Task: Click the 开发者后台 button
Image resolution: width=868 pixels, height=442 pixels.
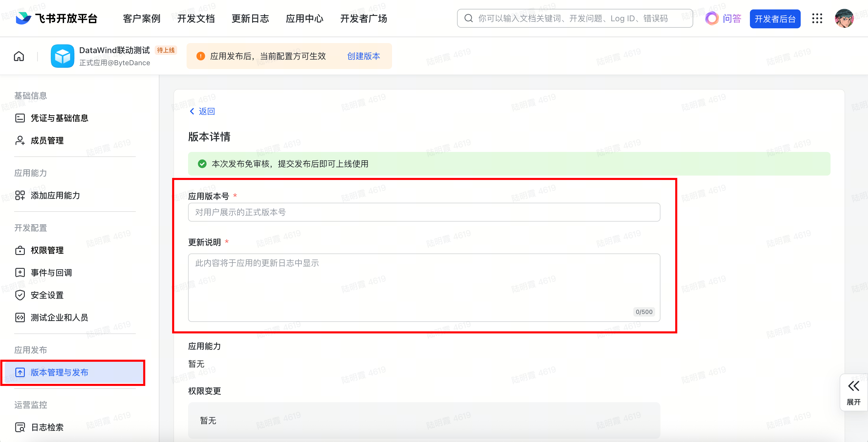Action: (x=775, y=19)
